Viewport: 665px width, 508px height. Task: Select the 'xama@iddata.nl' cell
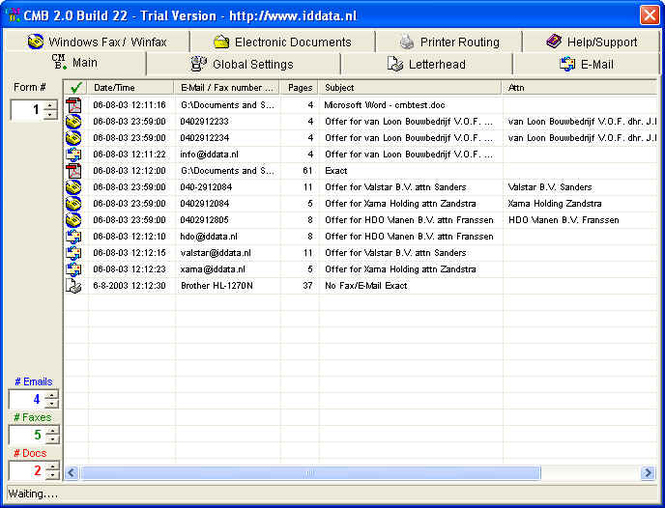[212, 269]
